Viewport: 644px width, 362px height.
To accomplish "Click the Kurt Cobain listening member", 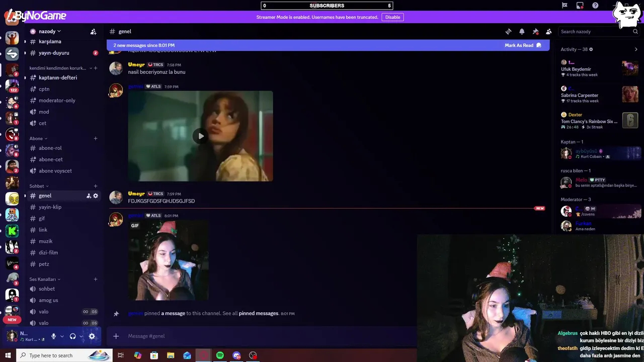I will pos(599,153).
